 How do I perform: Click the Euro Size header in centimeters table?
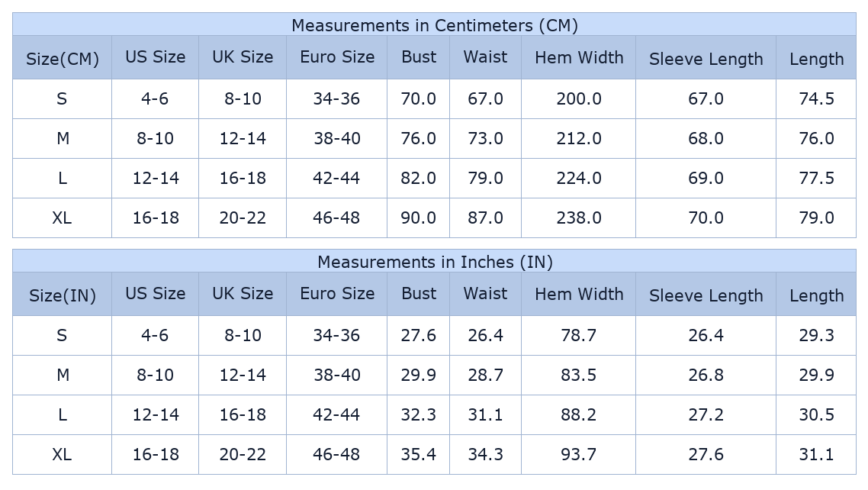337,57
